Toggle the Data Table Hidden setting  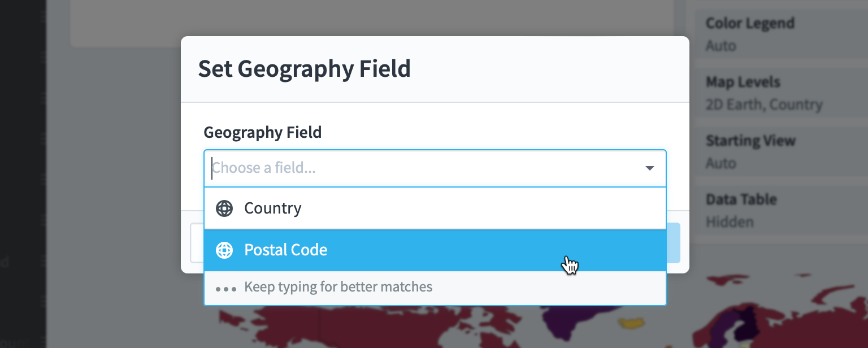point(781,210)
